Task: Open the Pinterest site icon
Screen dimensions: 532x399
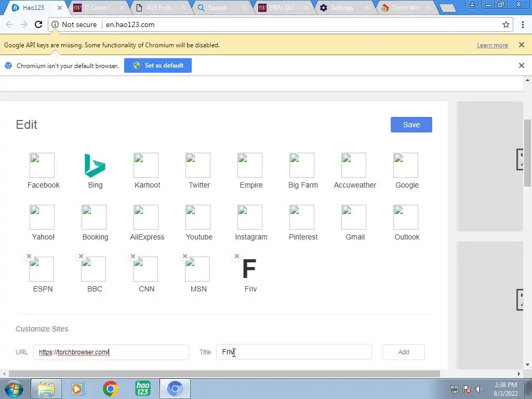Action: click(302, 217)
